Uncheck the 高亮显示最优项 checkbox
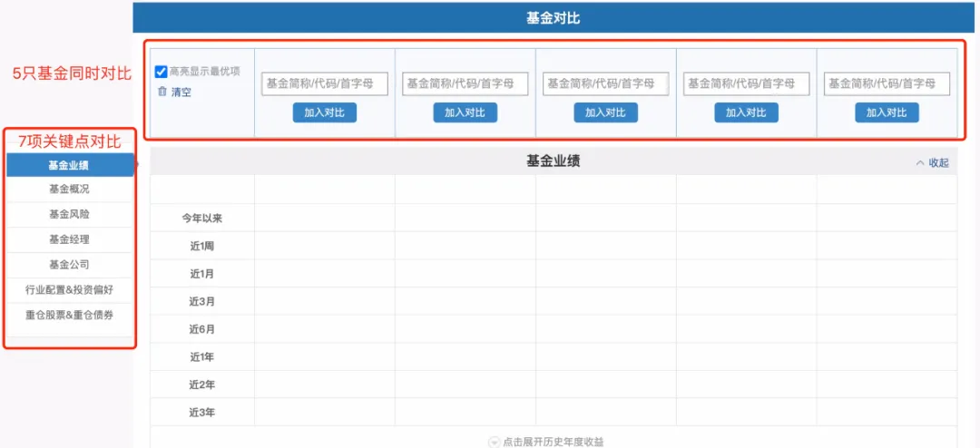 tap(161, 72)
